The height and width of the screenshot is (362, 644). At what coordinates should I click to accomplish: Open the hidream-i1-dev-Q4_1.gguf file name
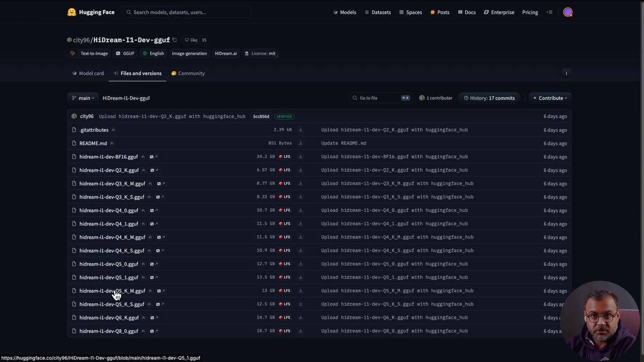109,224
